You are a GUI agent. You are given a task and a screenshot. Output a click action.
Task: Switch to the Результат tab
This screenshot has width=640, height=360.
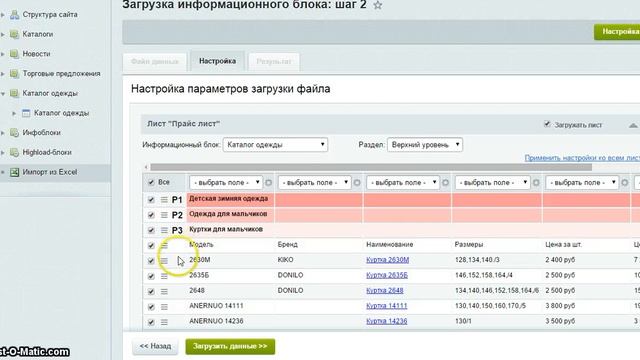point(274,62)
